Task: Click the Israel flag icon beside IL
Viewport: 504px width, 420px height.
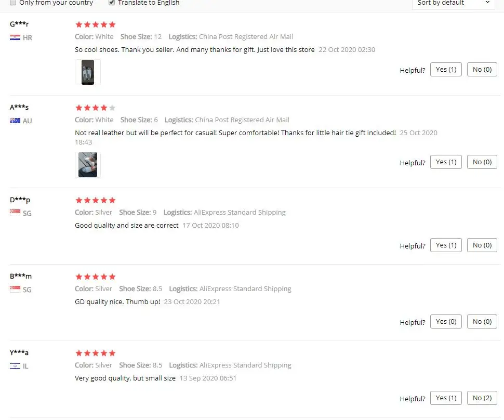Action: point(15,366)
